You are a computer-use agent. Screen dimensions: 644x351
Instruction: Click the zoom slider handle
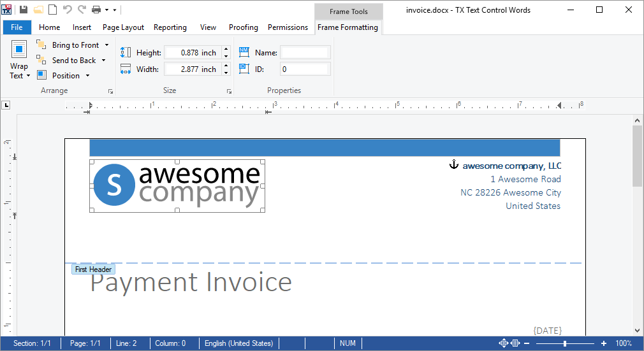click(565, 343)
